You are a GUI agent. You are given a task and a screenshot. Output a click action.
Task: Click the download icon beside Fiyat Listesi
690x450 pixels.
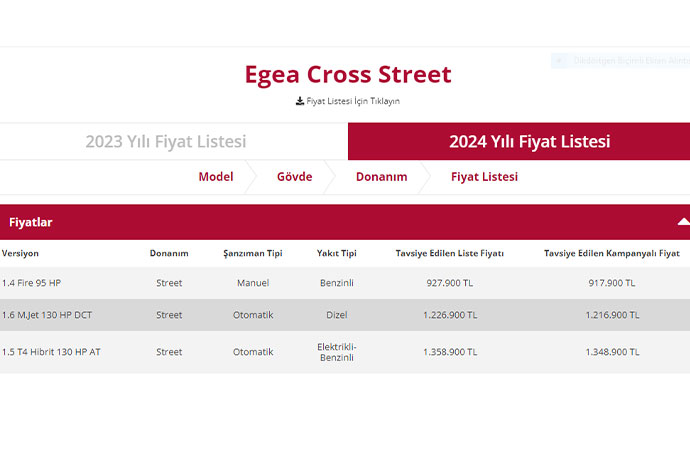300,101
